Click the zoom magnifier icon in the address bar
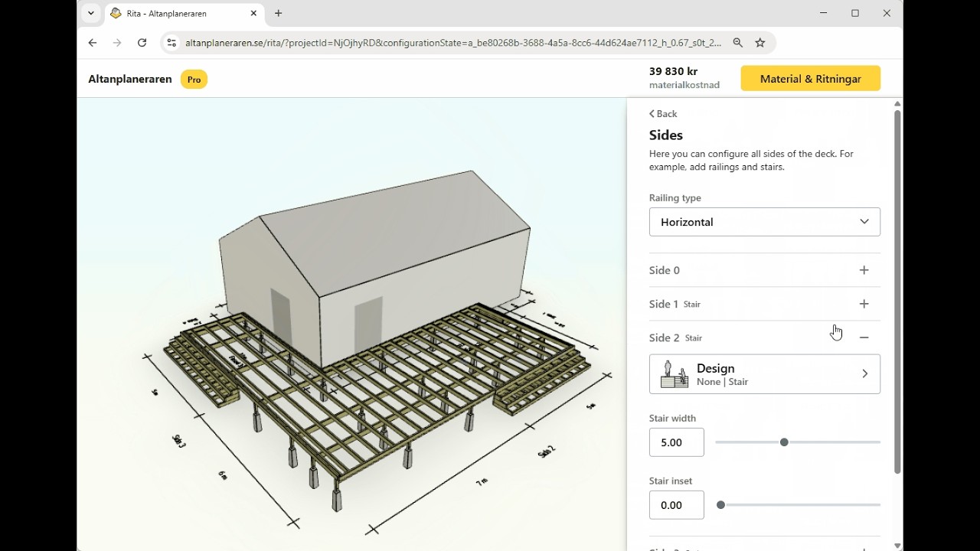 [737, 43]
